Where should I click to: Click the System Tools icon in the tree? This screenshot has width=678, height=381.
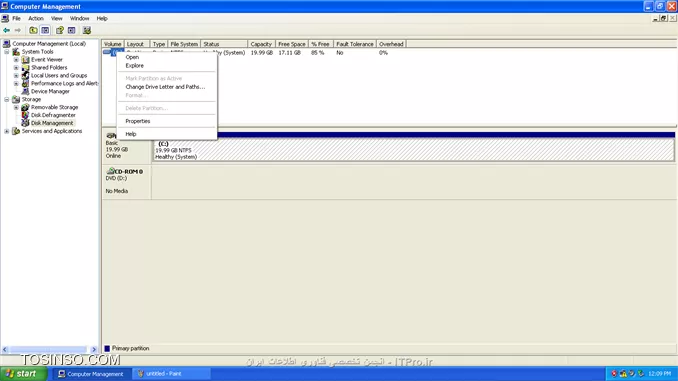coord(16,51)
